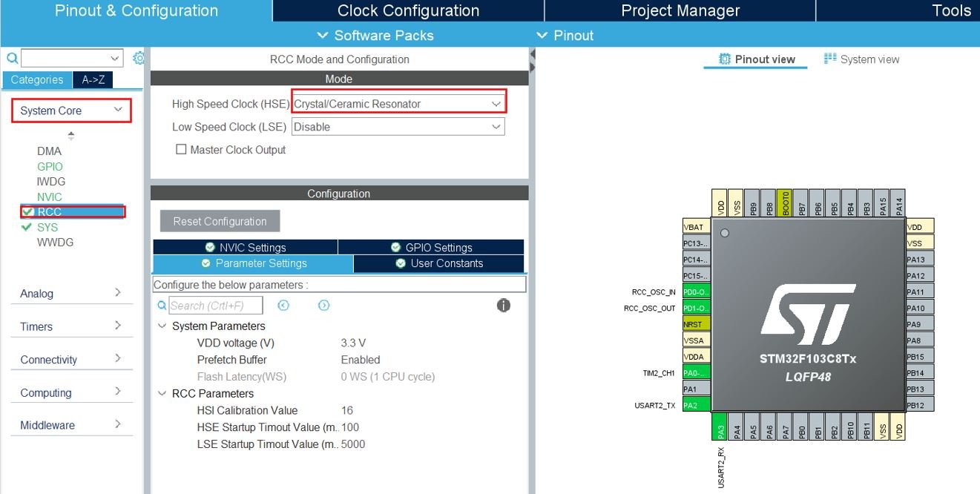Select NVIC in the System Core list
The height and width of the screenshot is (494, 980).
coord(50,197)
